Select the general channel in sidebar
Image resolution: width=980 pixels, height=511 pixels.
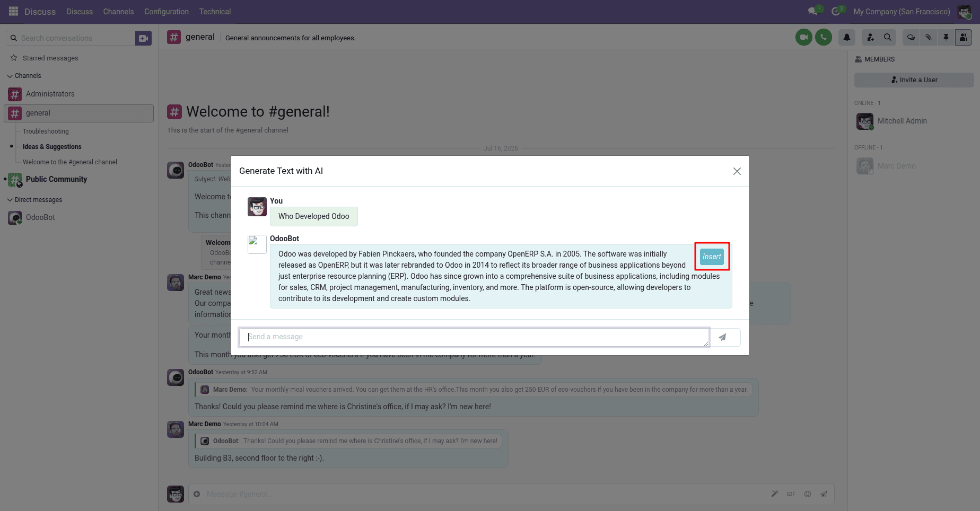(79, 113)
